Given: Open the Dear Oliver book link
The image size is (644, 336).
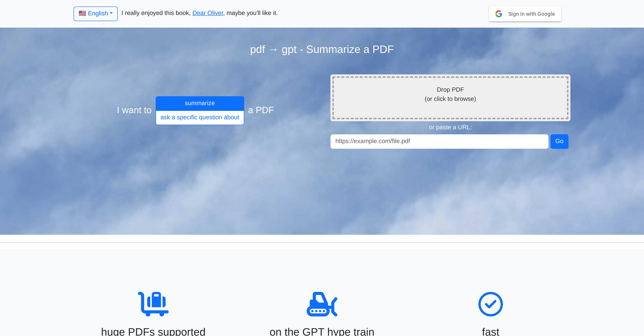Looking at the screenshot, I should click(x=208, y=13).
